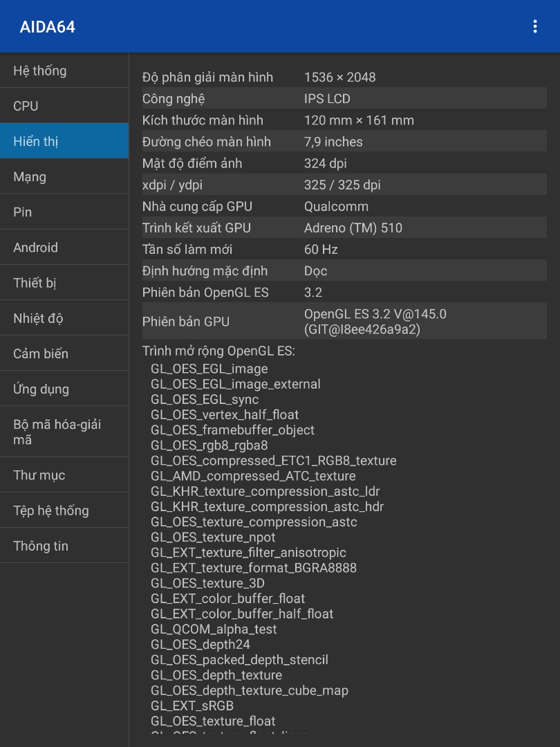Open Bộ mã hóa-giải mã section
This screenshot has width=560, height=747.
click(x=64, y=432)
